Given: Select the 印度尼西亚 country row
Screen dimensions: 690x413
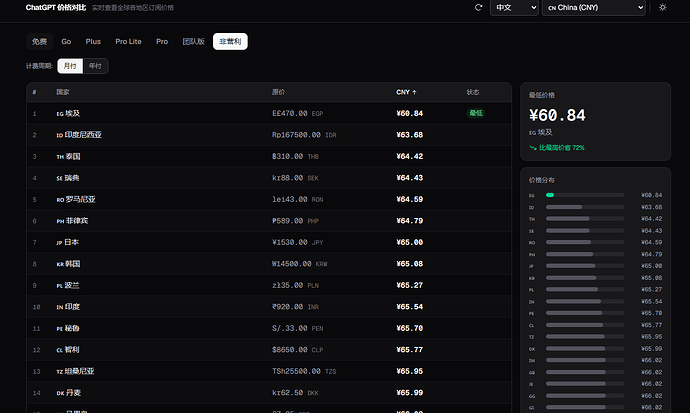Looking at the screenshot, I should click(269, 135).
